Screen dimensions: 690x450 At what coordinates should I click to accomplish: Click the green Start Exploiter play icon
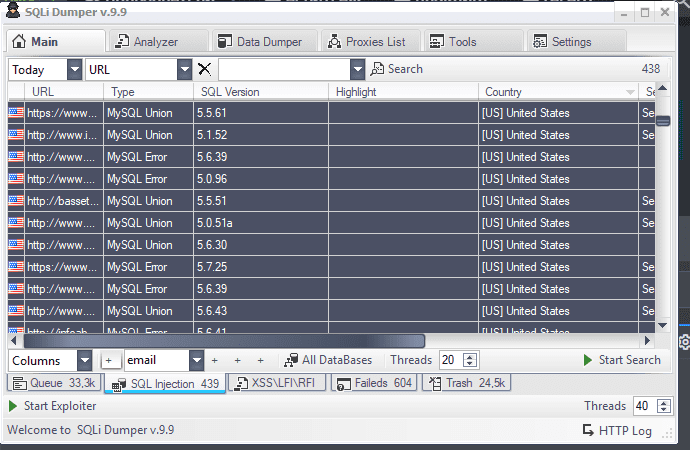tap(13, 406)
